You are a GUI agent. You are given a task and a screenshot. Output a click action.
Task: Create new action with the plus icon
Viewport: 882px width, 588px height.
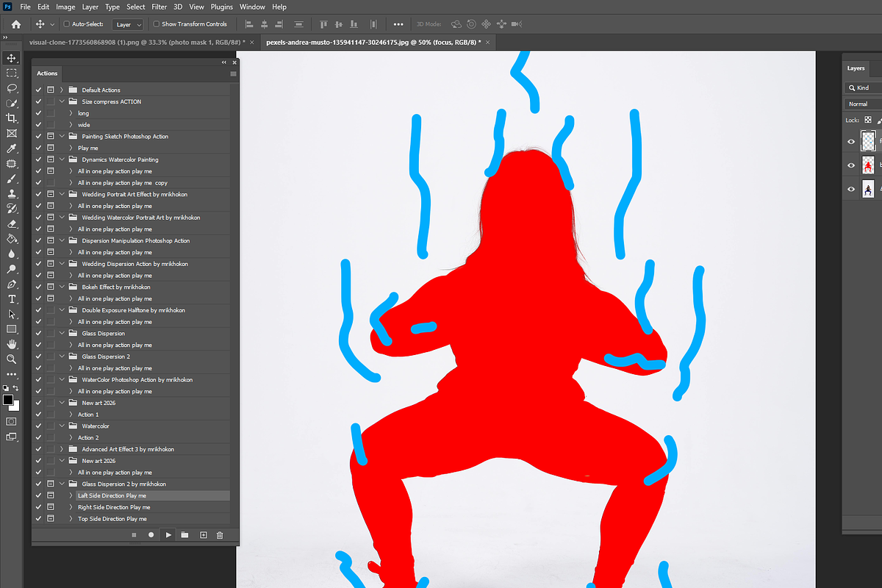click(203, 535)
